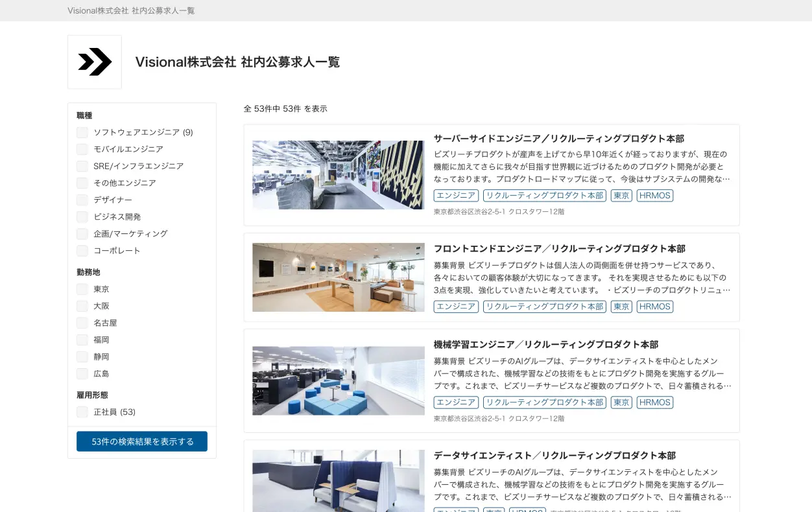
Task: Click the データサイエンティスト job description text
Action: click(582, 484)
